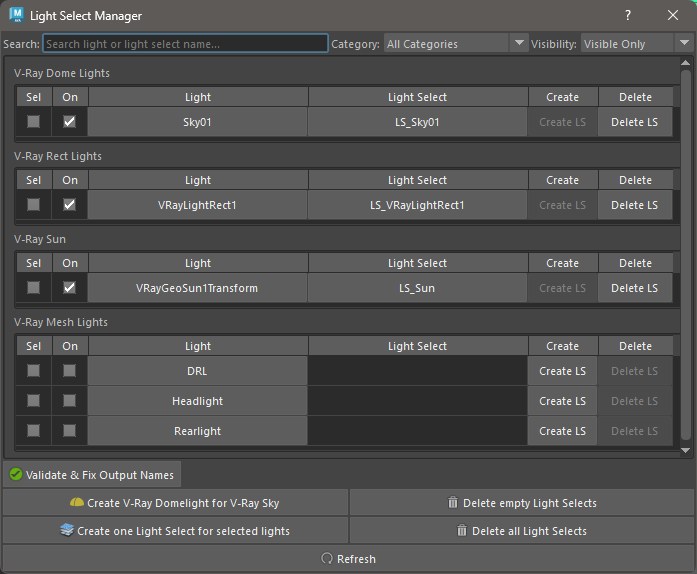Click the Maya app icon in title bar
This screenshot has height=574, width=697.
[16, 15]
